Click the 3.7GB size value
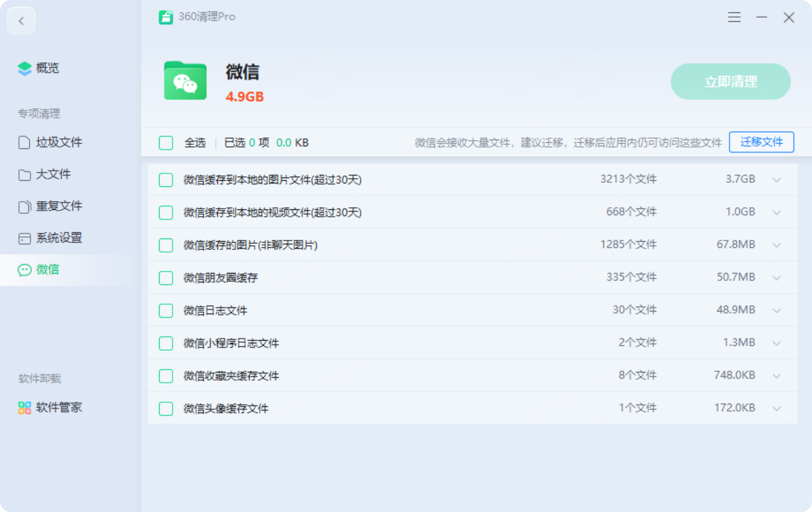Image resolution: width=812 pixels, height=512 pixels. click(740, 179)
